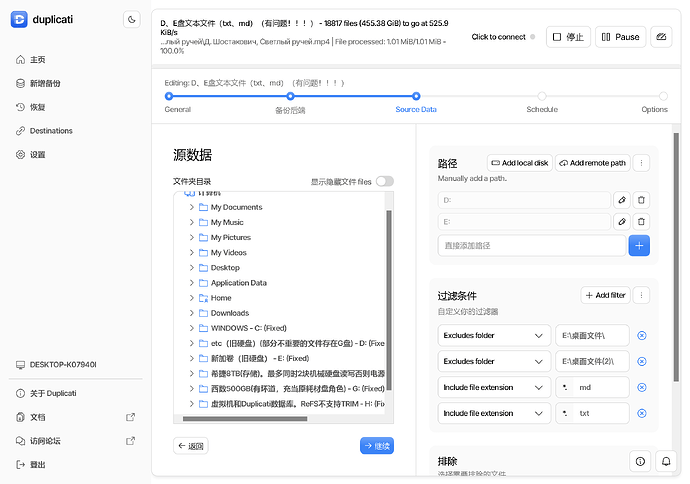Open 恢复 in the sidebar
The image size is (690, 484).
(x=31, y=107)
